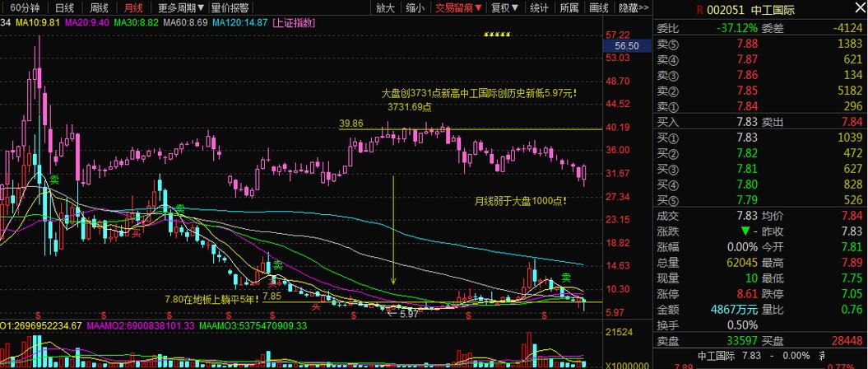Switch to the 周线 weekly chart
Viewport: 868px width, 369px height.
tap(100, 8)
